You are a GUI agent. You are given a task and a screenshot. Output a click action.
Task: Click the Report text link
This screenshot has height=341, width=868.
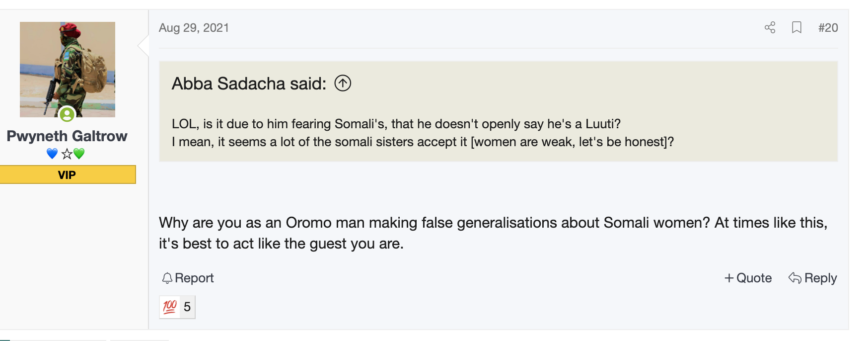(x=194, y=278)
